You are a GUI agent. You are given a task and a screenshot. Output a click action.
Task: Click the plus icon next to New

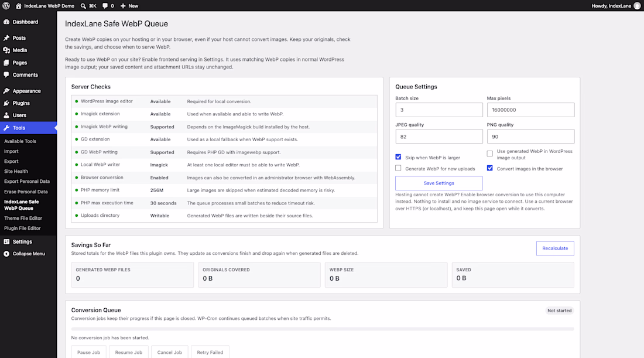click(x=123, y=6)
